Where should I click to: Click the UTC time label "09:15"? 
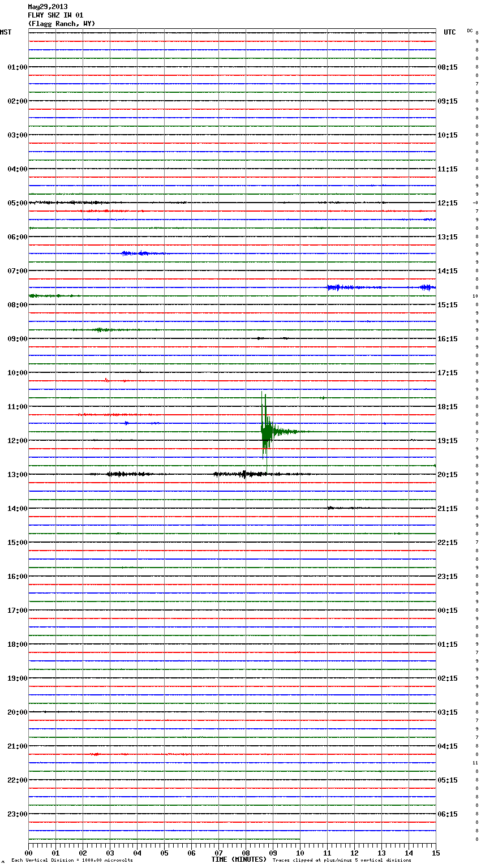point(448,101)
